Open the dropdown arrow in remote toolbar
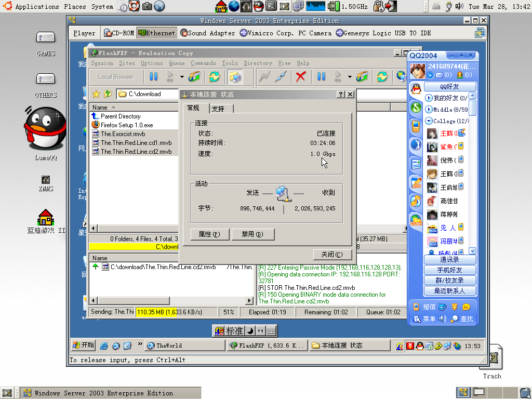This screenshot has width=532, height=399. pos(350,77)
